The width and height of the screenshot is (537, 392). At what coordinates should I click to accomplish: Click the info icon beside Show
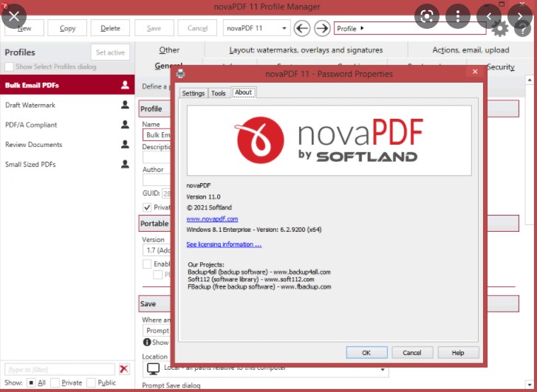point(147,342)
